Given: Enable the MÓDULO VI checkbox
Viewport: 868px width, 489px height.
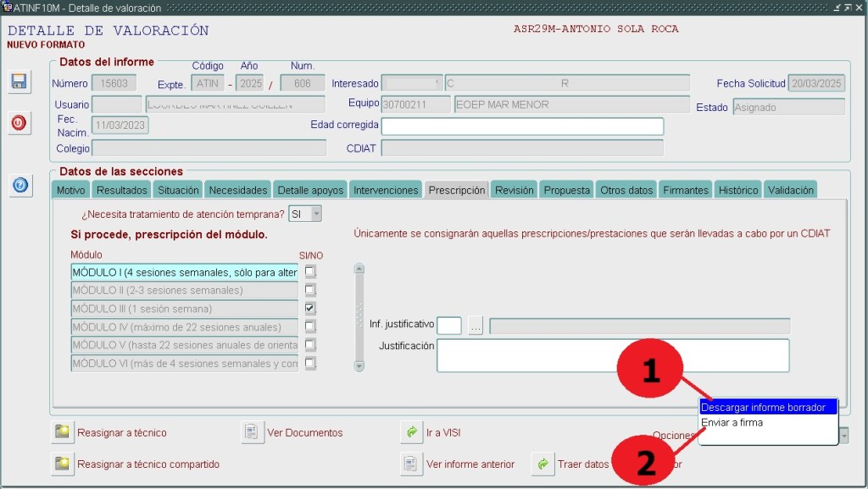Looking at the screenshot, I should click(310, 364).
